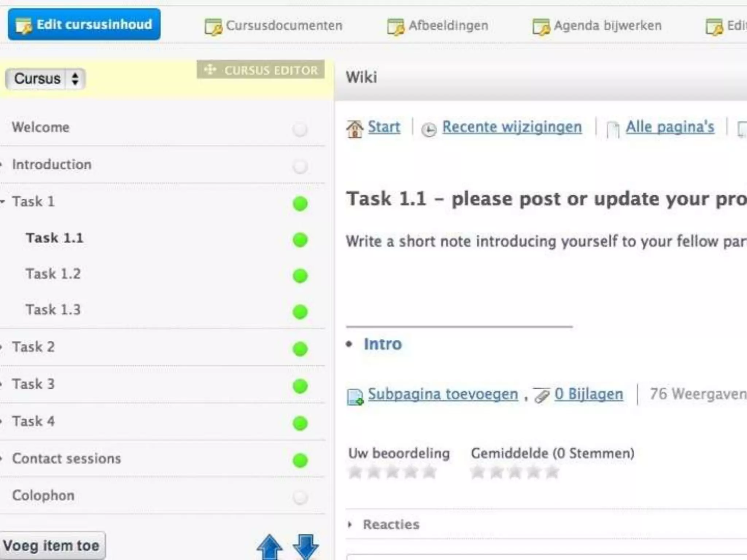Open the Recente wijzigingen link
Image resolution: width=747 pixels, height=560 pixels.
coord(512,127)
